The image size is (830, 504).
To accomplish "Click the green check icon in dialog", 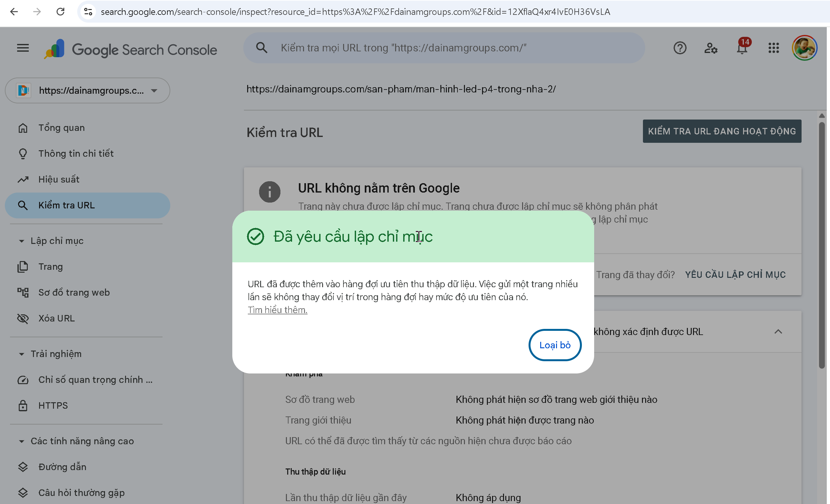I will pos(255,236).
